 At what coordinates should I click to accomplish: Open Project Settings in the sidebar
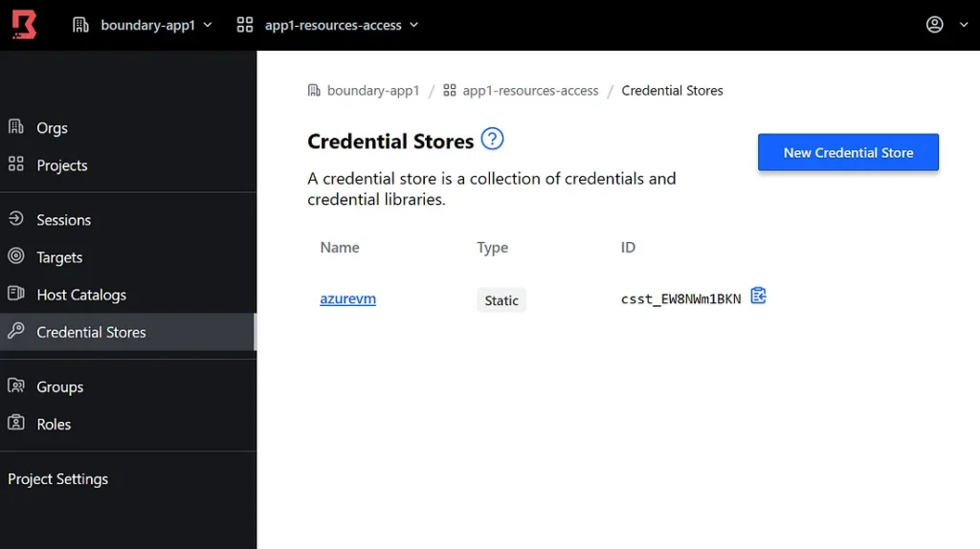tap(58, 479)
